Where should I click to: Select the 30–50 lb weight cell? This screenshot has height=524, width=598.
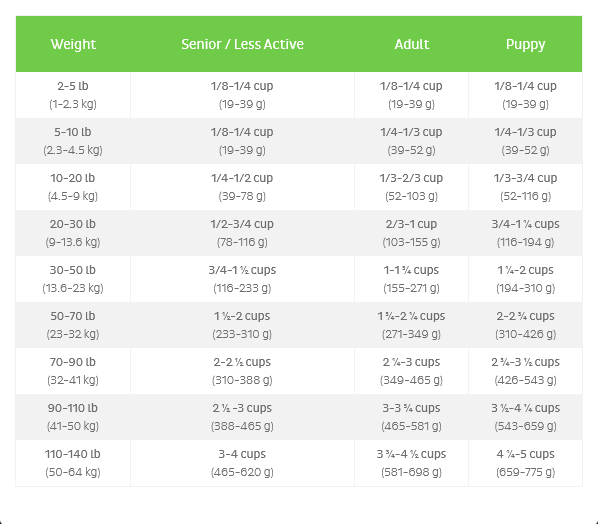pos(73,279)
